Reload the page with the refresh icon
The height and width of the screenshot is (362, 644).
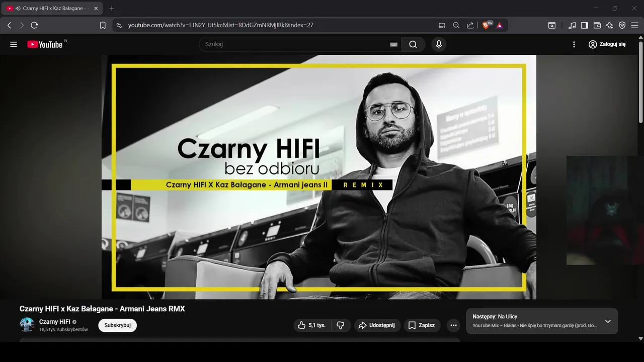tap(34, 25)
